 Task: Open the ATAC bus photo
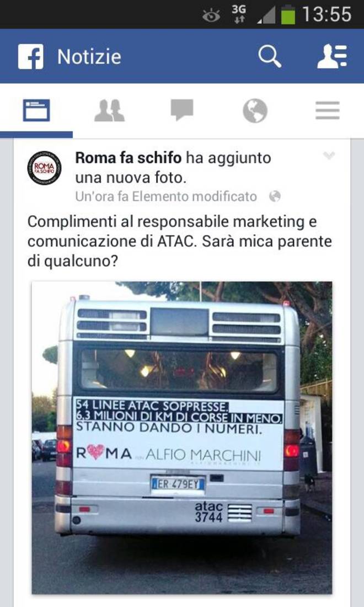pyautogui.click(x=182, y=438)
